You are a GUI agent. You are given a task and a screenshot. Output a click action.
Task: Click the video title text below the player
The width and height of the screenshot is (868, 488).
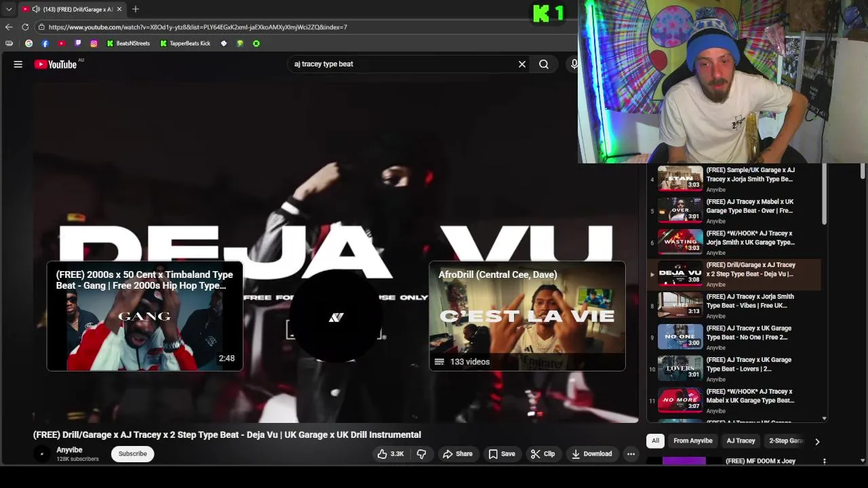click(x=227, y=435)
